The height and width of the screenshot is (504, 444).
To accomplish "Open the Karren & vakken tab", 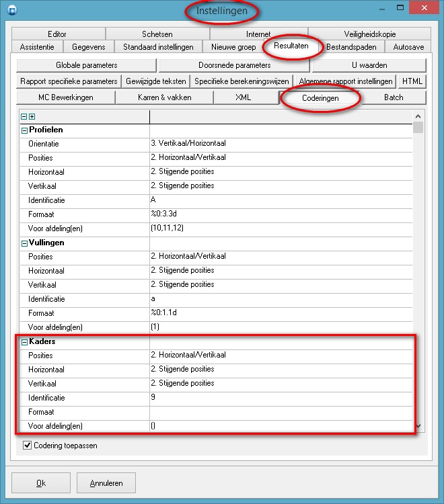I will [x=164, y=97].
